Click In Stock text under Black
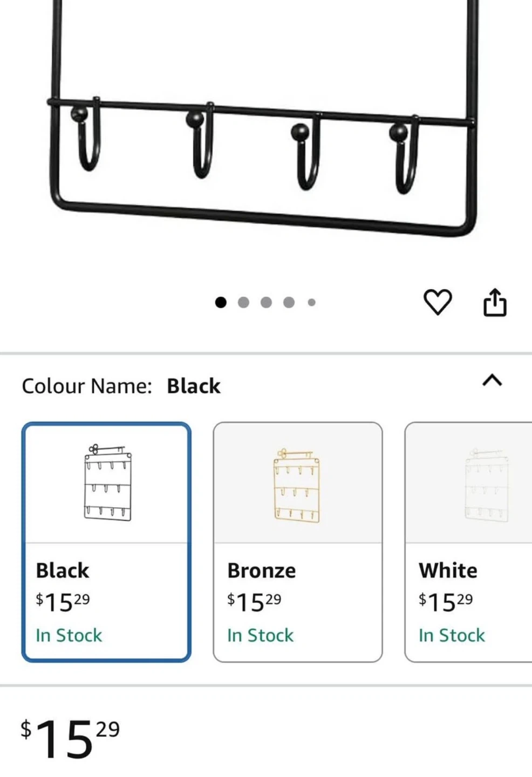 69,636
